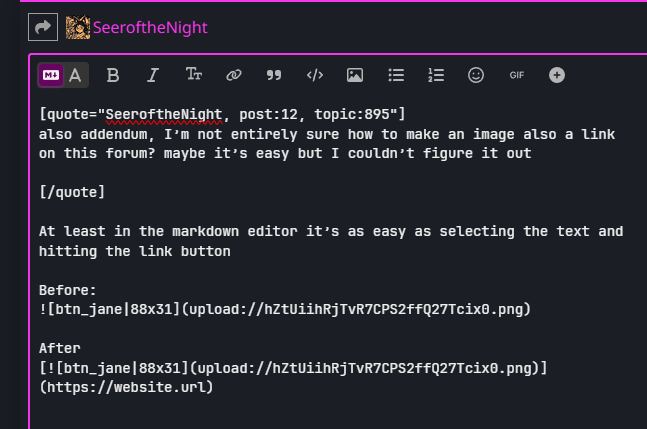Viewport: 647px width, 429px height.
Task: Add a blockquote with the quote icon
Action: point(274,75)
